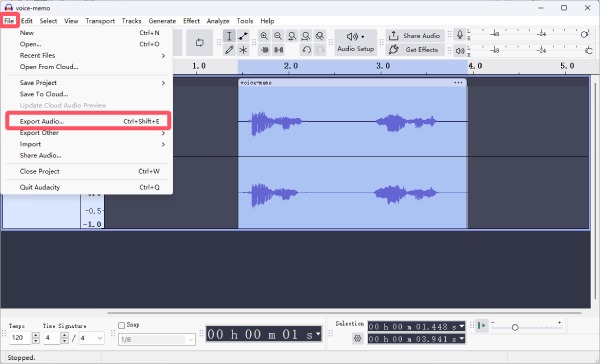The height and width of the screenshot is (364, 600).
Task: Select the Selection (I-beam) tool
Action: [229, 36]
